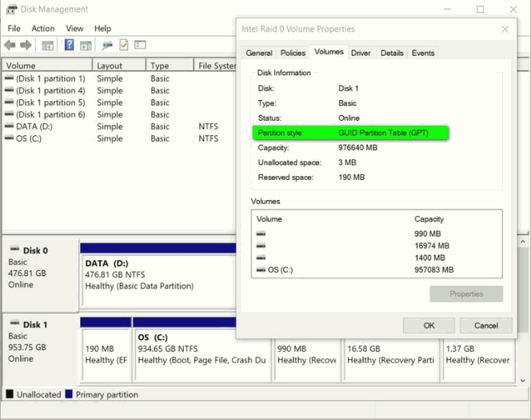Viewport: 531px width, 420px height.
Task: Click the Back arrow toolbar icon
Action: [10, 46]
